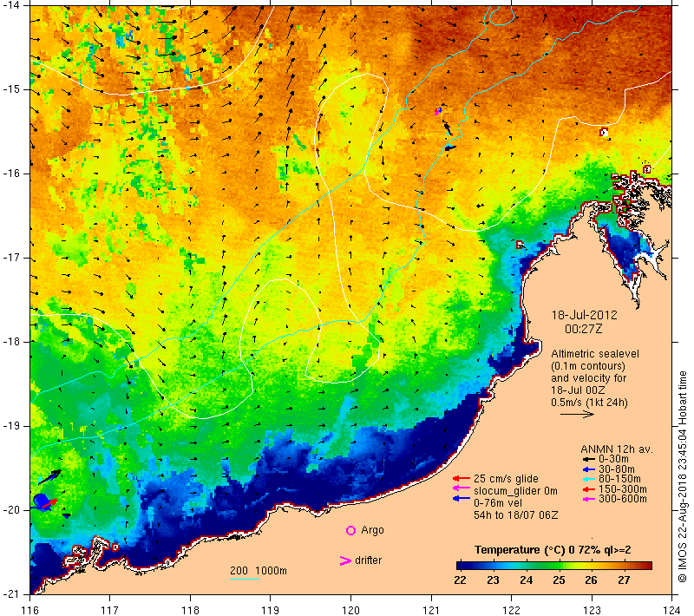Click the 124 longitude axis label
694x616 pixels.
coord(671,610)
